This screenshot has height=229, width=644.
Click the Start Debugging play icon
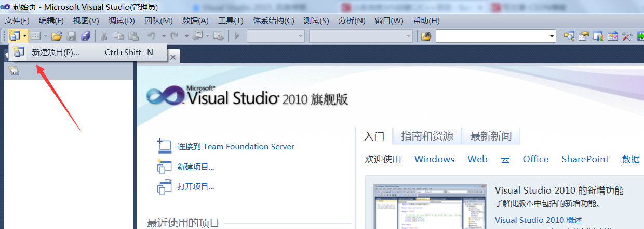pos(237,36)
